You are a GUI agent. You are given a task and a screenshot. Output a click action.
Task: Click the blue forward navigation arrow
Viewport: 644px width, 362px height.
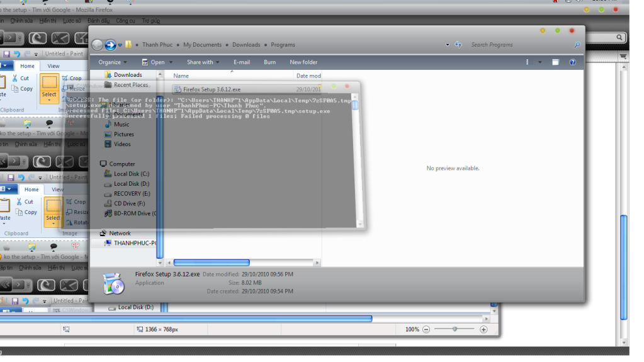point(110,45)
